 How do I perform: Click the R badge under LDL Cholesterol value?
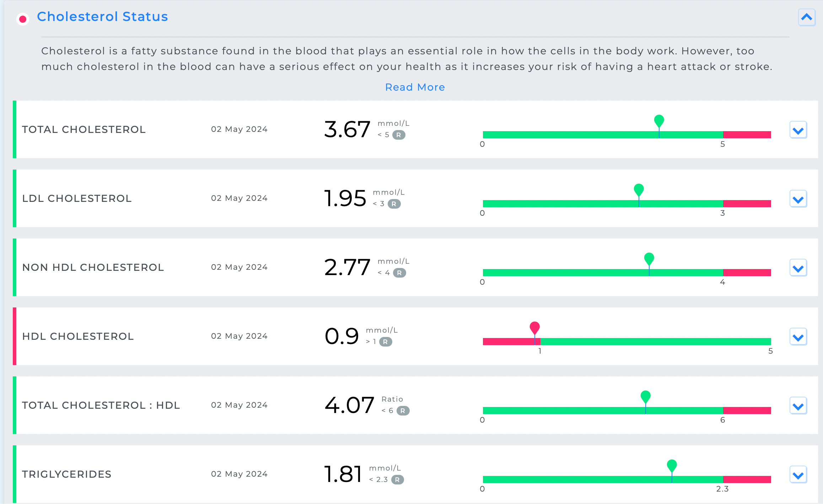[394, 204]
